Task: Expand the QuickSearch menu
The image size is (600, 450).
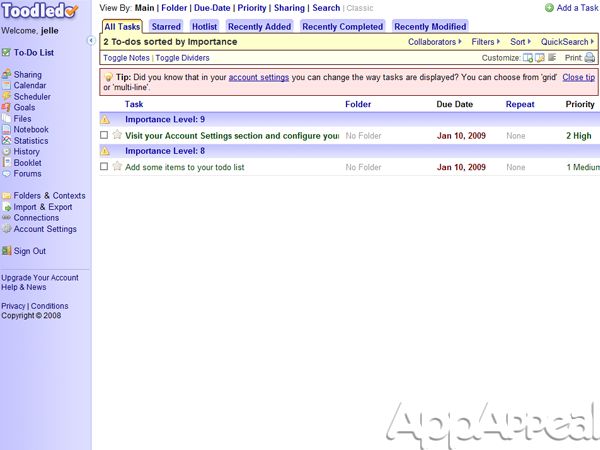Action: pos(567,42)
